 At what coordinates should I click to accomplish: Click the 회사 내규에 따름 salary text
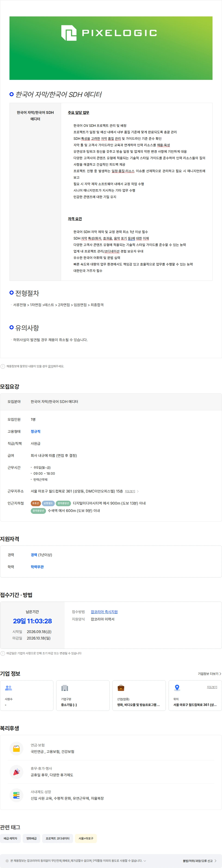point(54,456)
